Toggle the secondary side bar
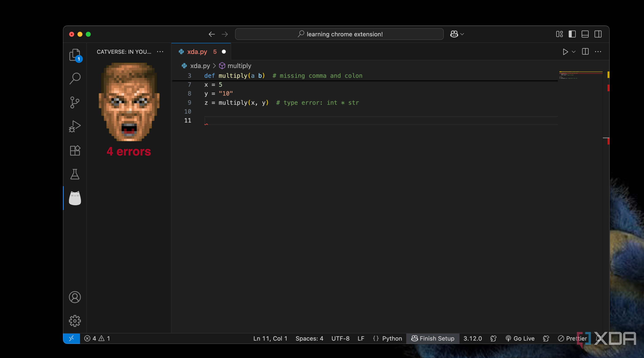The height and width of the screenshot is (358, 644). coord(598,34)
